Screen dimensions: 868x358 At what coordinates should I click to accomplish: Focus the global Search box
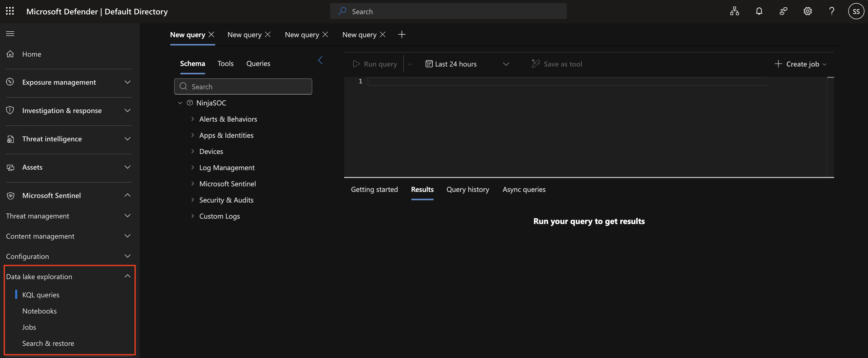(448, 11)
